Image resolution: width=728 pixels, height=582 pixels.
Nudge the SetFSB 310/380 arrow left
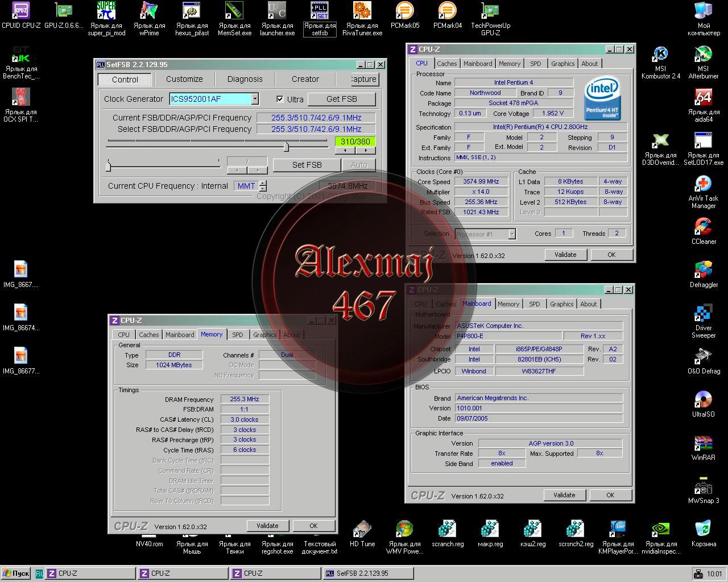pyautogui.click(x=345, y=151)
